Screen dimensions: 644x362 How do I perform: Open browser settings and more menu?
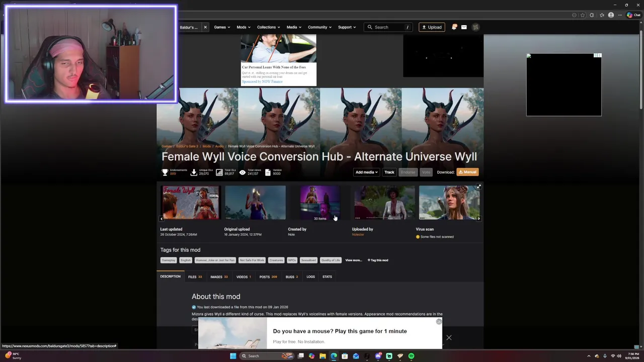pyautogui.click(x=620, y=15)
